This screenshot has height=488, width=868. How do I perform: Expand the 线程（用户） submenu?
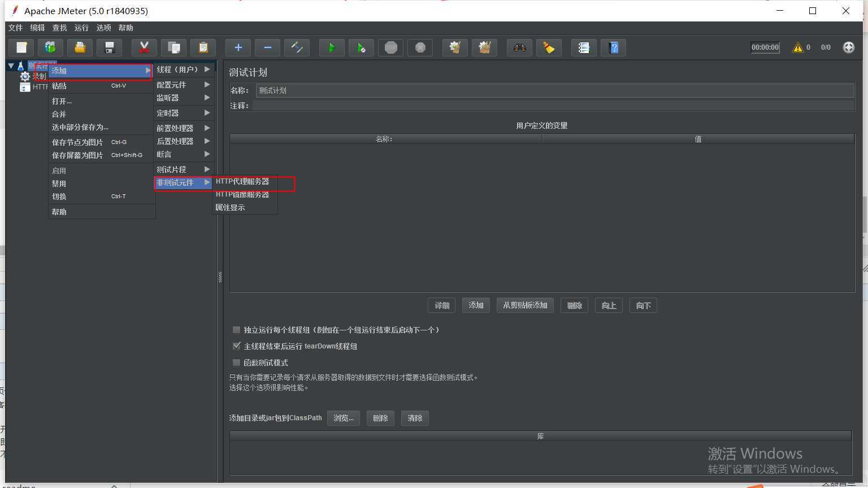coord(184,69)
